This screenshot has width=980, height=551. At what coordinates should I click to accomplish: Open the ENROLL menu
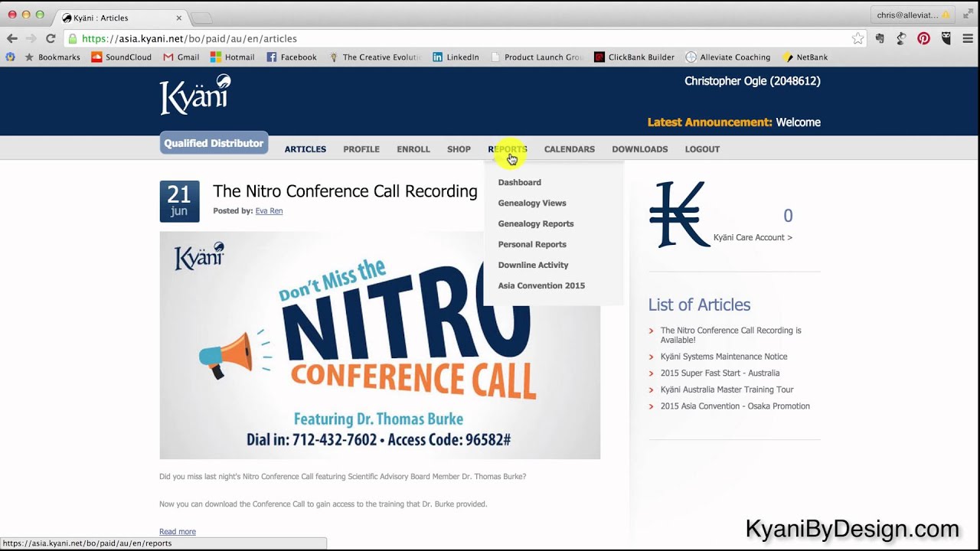pyautogui.click(x=413, y=149)
